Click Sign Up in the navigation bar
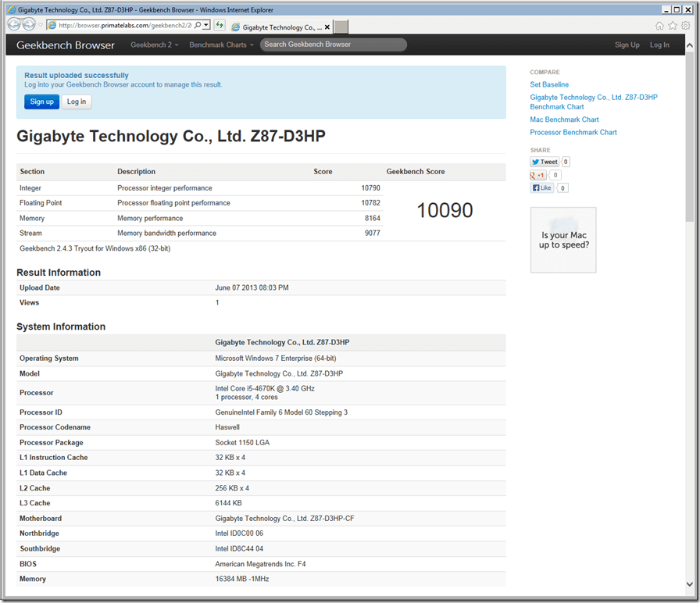Image resolution: width=700 pixels, height=603 pixels. pos(627,45)
